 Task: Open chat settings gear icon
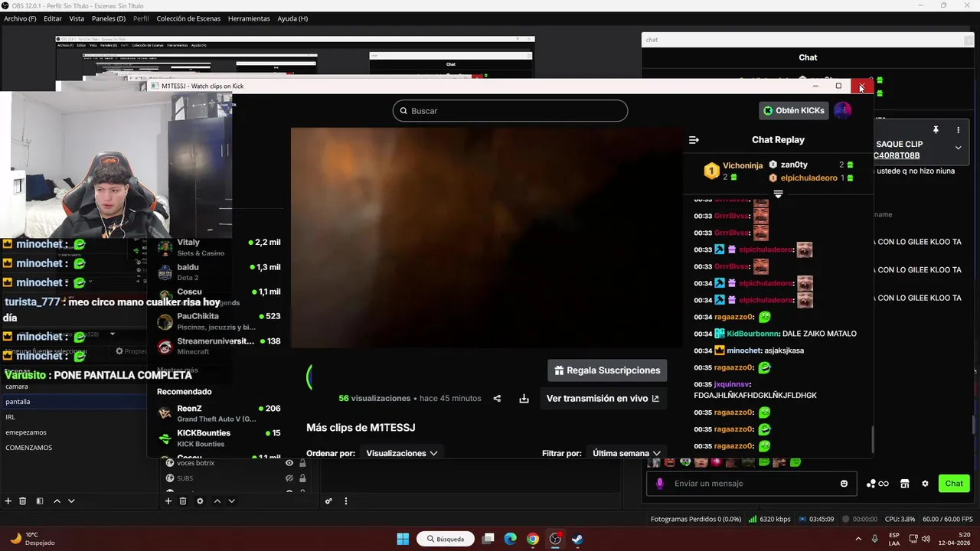click(x=925, y=484)
